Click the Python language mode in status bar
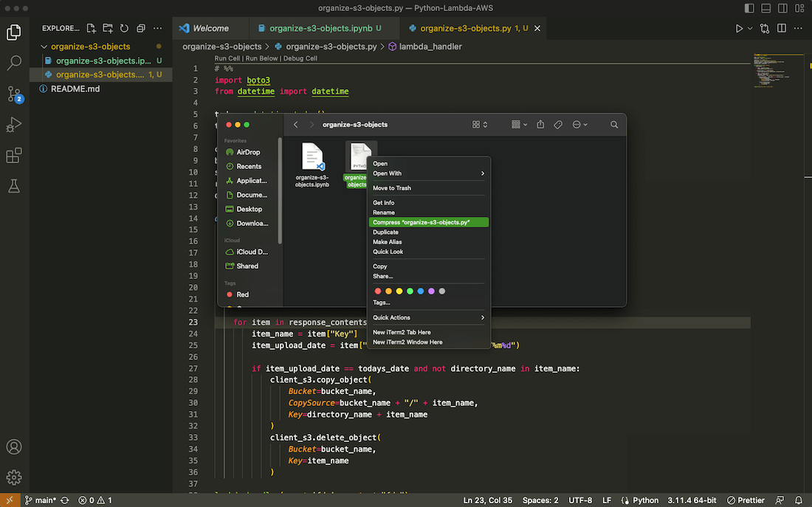Image resolution: width=812 pixels, height=507 pixels. [x=645, y=500]
